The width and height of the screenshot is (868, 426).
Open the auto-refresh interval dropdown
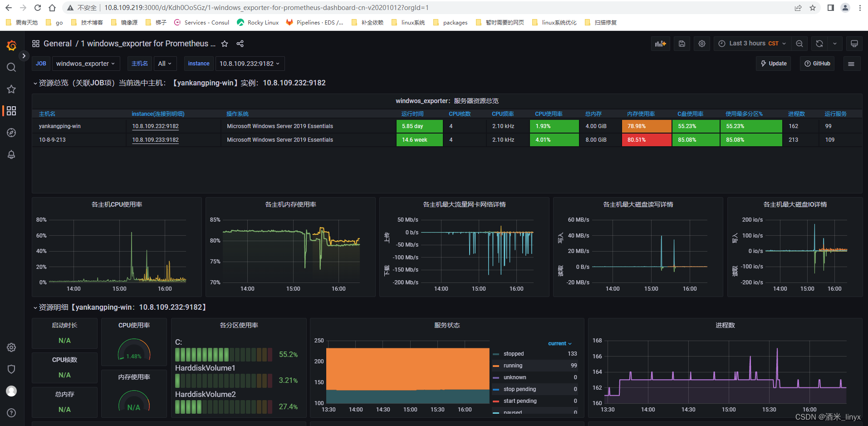tap(835, 44)
